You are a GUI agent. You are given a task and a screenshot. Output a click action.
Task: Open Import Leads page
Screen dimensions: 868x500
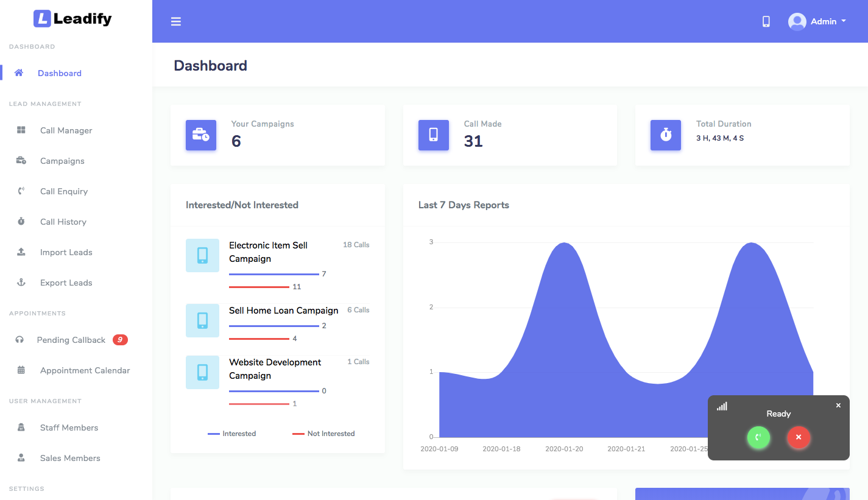[x=66, y=252]
